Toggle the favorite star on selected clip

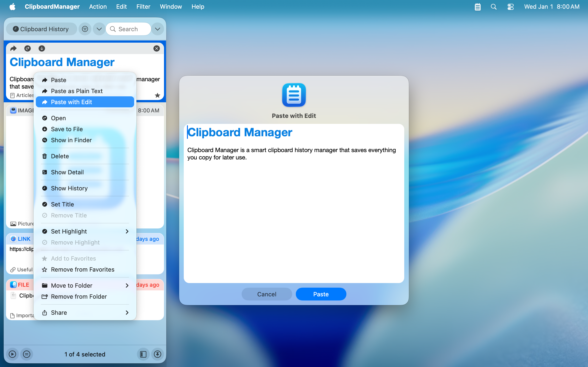click(x=157, y=95)
